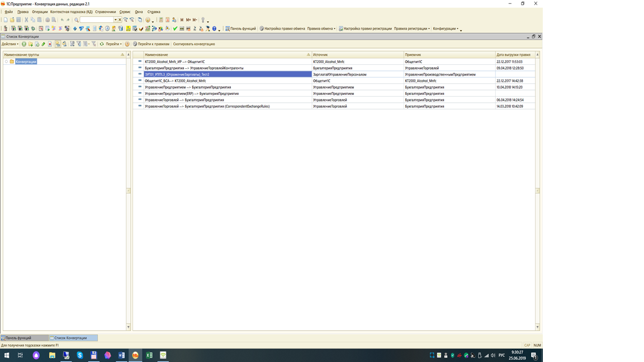This screenshot has width=644, height=362.
Task: Click the M memory button
Action: [x=182, y=20]
